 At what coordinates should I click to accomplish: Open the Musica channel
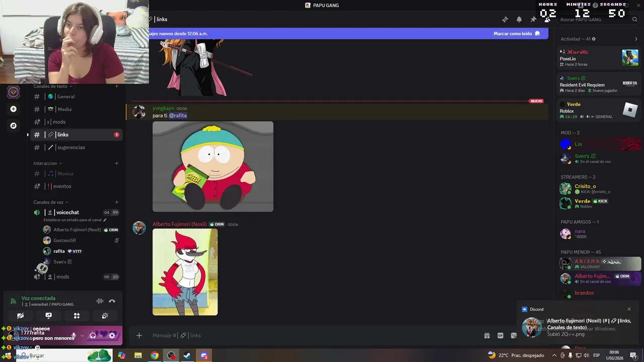(x=75, y=173)
